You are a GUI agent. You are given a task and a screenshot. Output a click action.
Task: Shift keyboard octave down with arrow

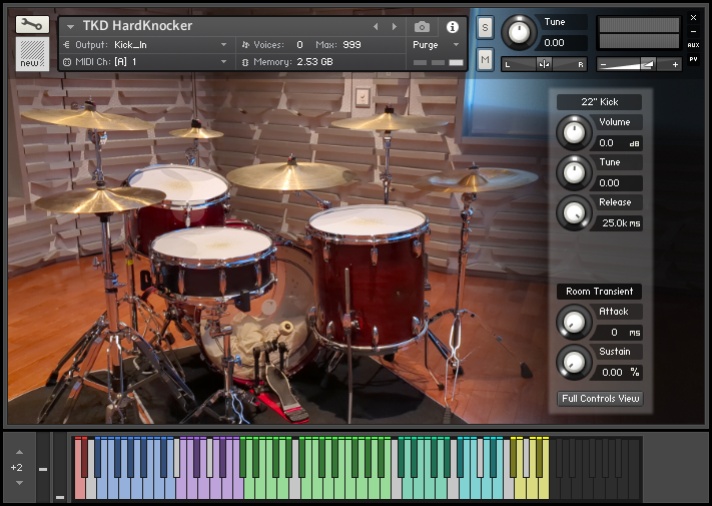(x=19, y=483)
